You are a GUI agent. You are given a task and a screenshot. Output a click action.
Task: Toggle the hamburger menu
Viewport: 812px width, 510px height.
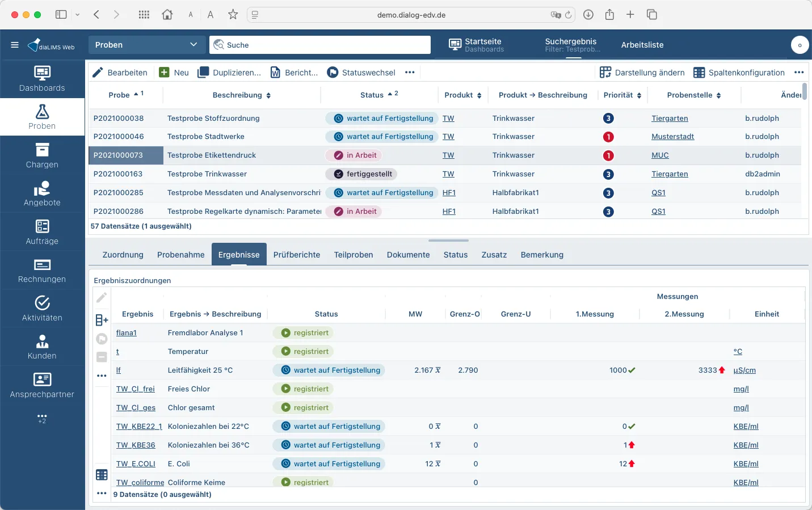tap(15, 45)
